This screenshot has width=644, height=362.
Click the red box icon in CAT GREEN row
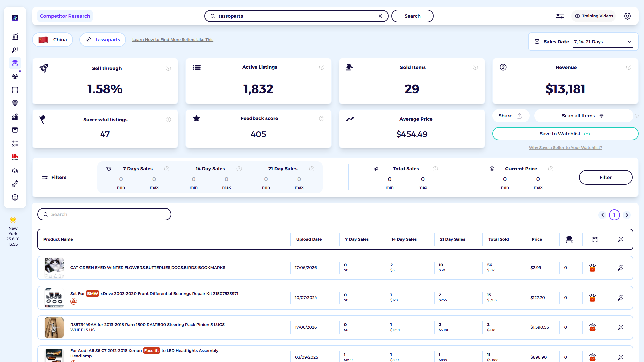(592, 268)
